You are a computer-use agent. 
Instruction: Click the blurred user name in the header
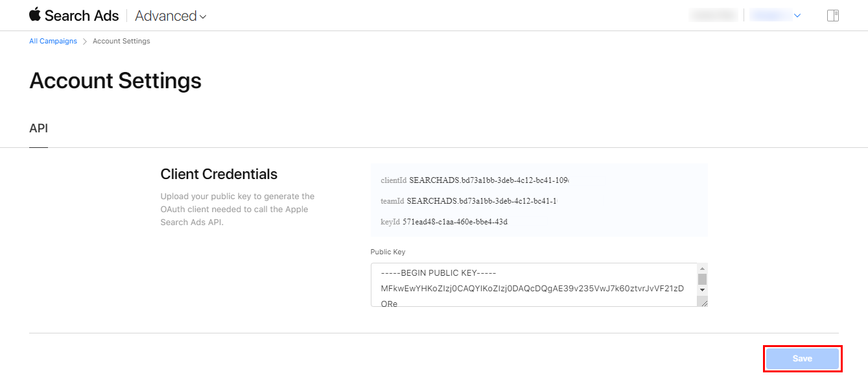pos(713,16)
